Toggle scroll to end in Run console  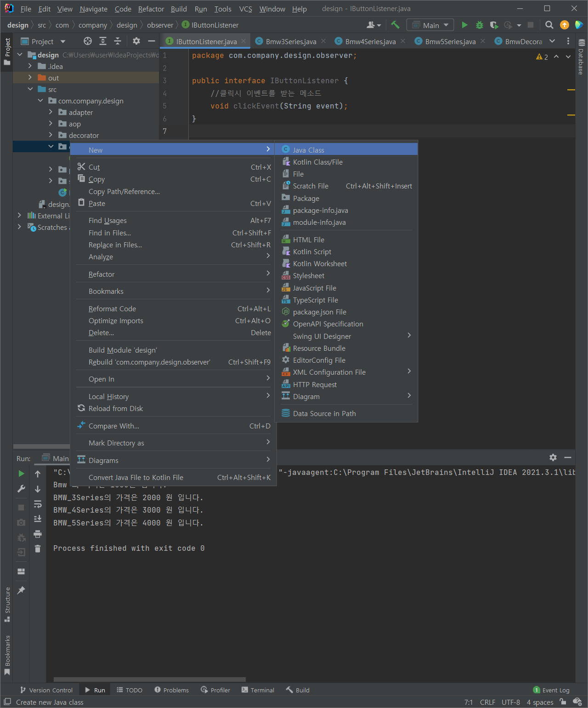[38, 519]
